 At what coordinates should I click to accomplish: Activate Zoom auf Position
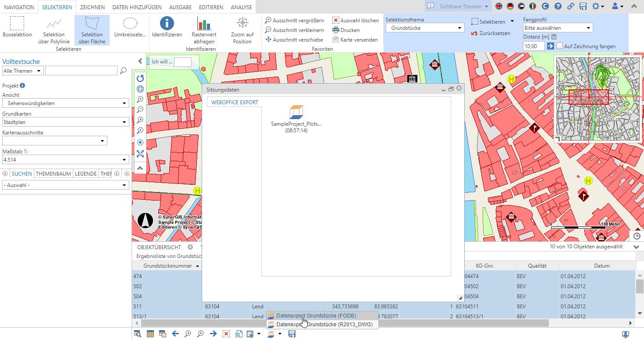coord(243,29)
